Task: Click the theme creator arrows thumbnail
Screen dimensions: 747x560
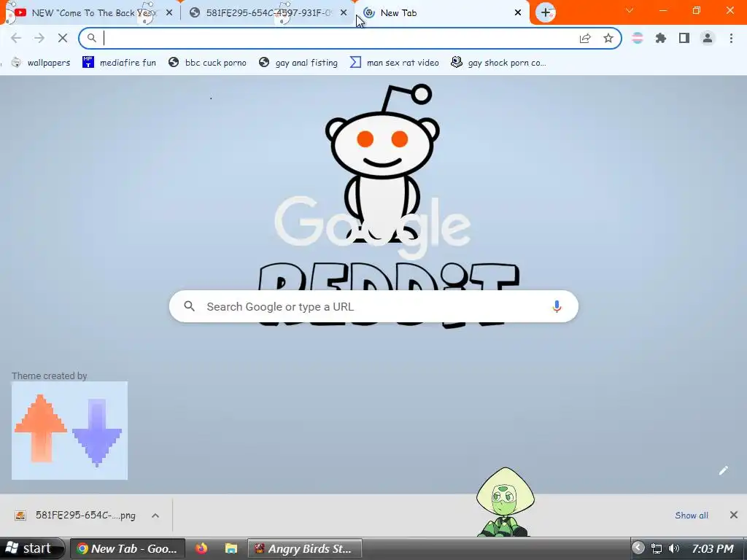Action: pyautogui.click(x=69, y=430)
